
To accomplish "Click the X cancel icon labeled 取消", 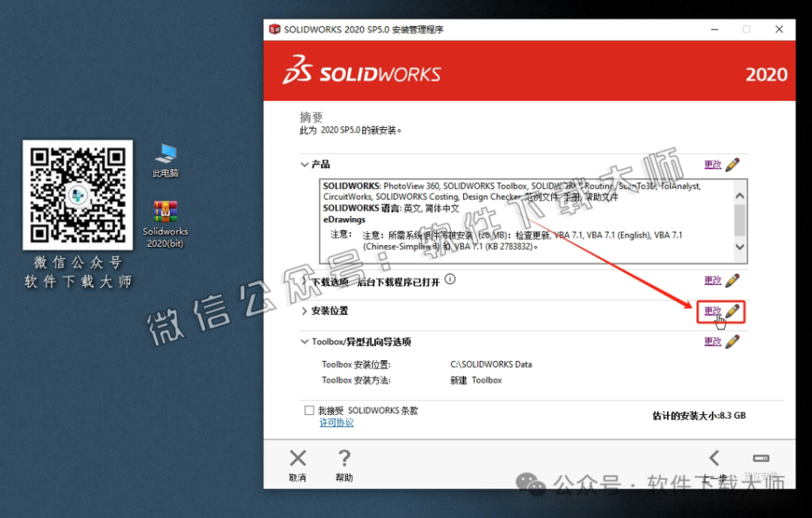I will (297, 458).
